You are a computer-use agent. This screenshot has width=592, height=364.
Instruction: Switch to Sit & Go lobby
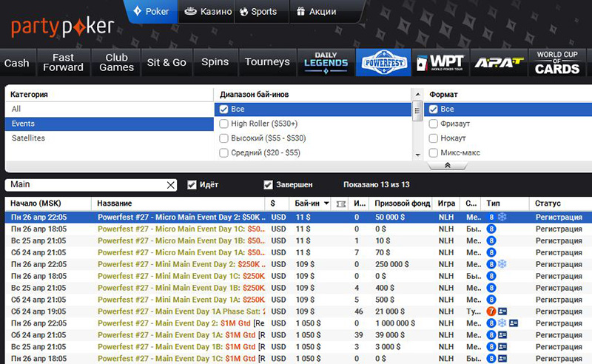(166, 63)
